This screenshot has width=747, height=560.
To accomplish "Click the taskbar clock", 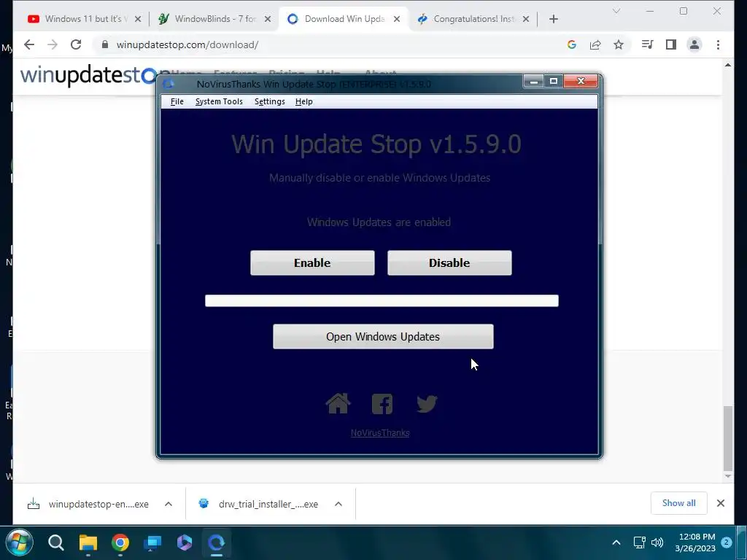I will 695,542.
